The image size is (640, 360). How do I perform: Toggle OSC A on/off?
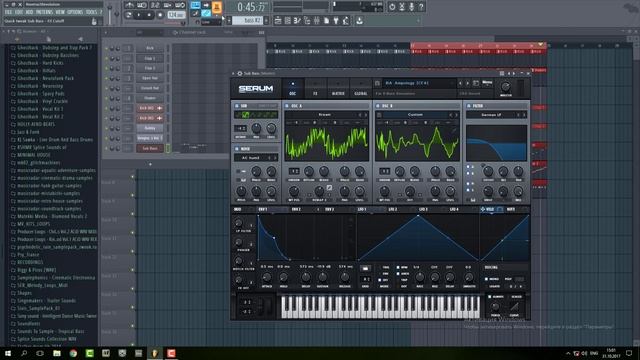click(x=287, y=106)
